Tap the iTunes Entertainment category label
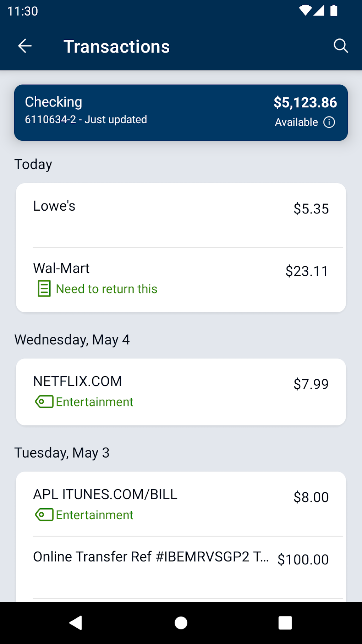The image size is (362, 644). tap(94, 515)
